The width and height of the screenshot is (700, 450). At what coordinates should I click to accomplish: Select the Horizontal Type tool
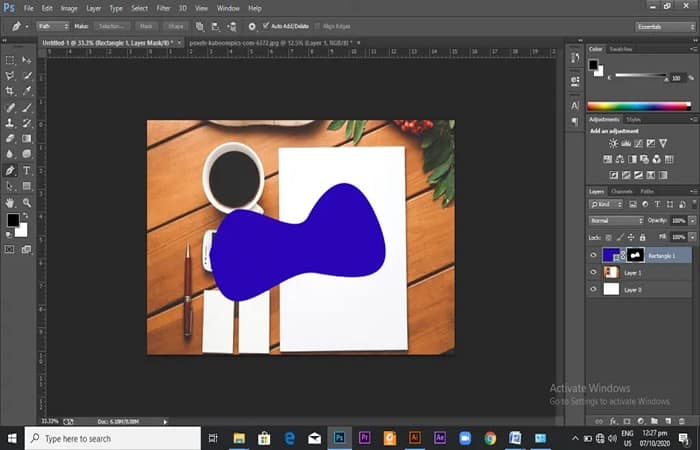[27, 170]
